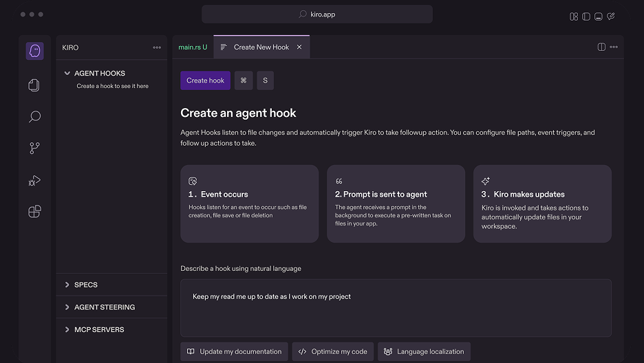This screenshot has width=644, height=363.
Task: Choose the Update my documentation suggestion
Action: click(x=234, y=351)
